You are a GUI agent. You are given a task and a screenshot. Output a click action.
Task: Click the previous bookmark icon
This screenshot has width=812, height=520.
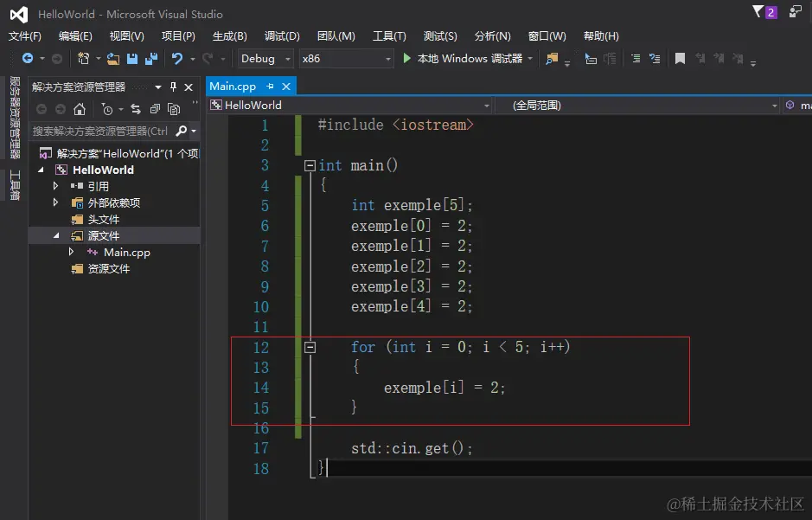(700, 59)
